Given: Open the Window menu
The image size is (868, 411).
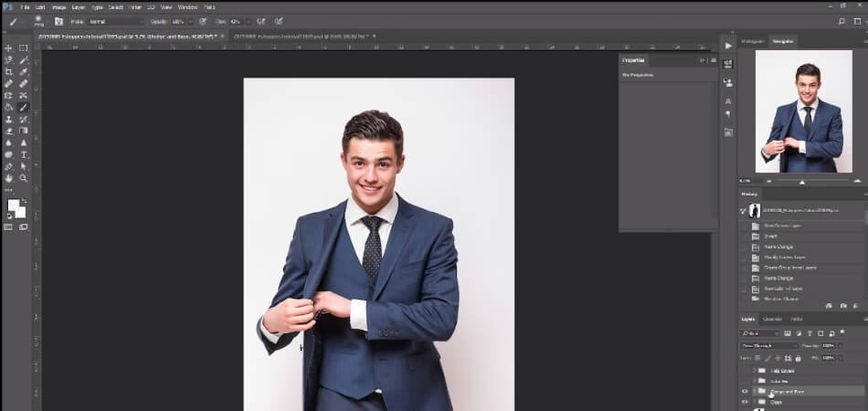Looking at the screenshot, I should pyautogui.click(x=187, y=7).
